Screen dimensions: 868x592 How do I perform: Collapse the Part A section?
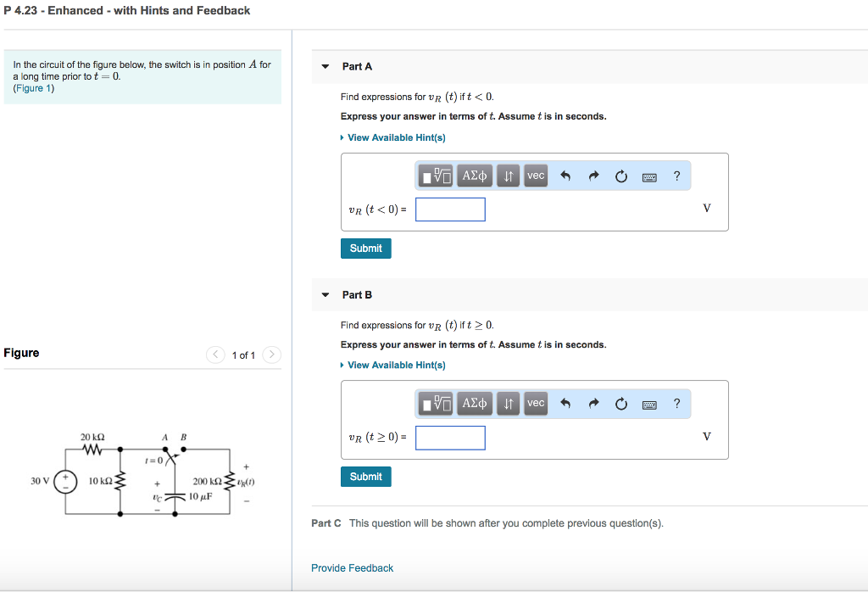tap(325, 66)
